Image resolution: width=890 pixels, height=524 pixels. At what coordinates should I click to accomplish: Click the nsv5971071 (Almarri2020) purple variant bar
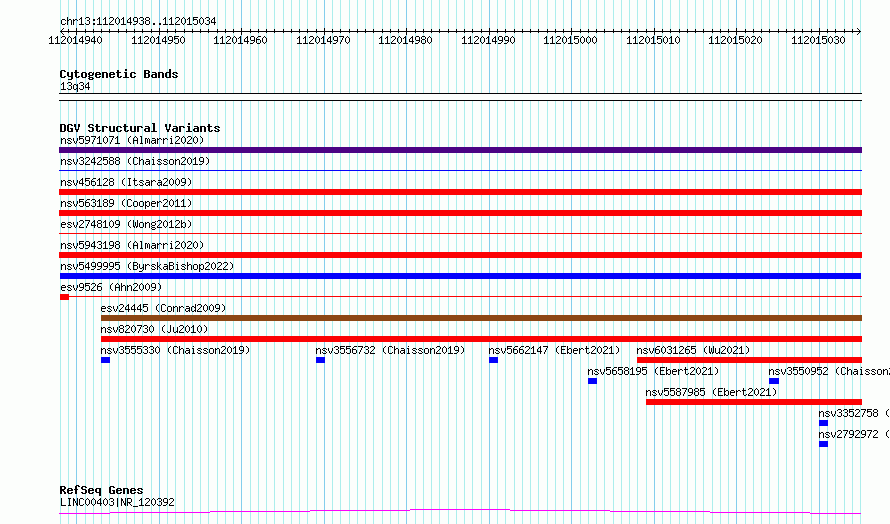coord(460,150)
